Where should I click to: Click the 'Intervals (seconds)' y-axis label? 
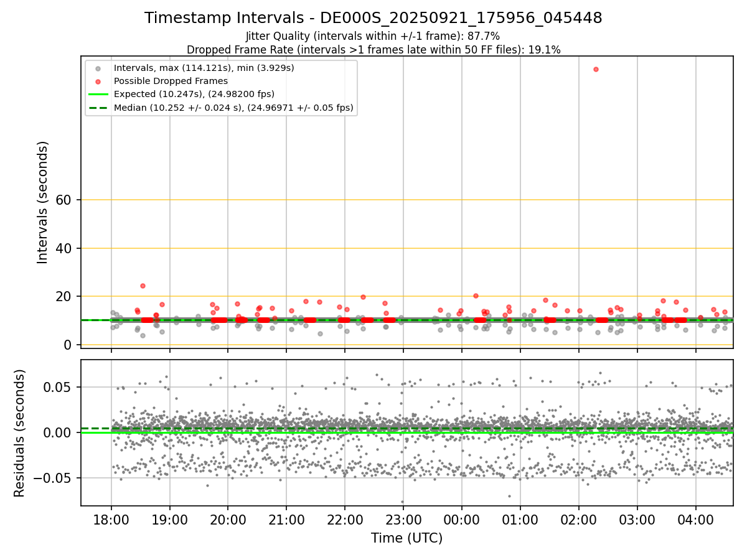pyautogui.click(x=42, y=202)
